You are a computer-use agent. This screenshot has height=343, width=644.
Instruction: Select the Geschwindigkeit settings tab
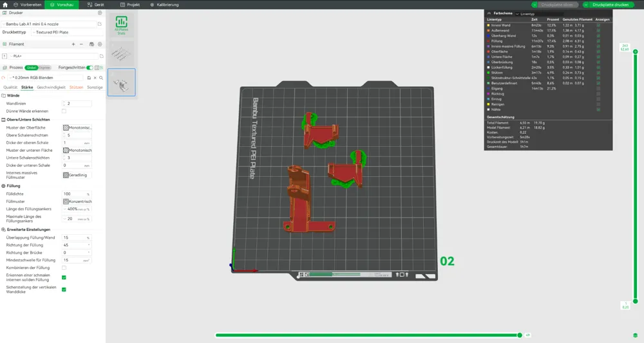(51, 88)
